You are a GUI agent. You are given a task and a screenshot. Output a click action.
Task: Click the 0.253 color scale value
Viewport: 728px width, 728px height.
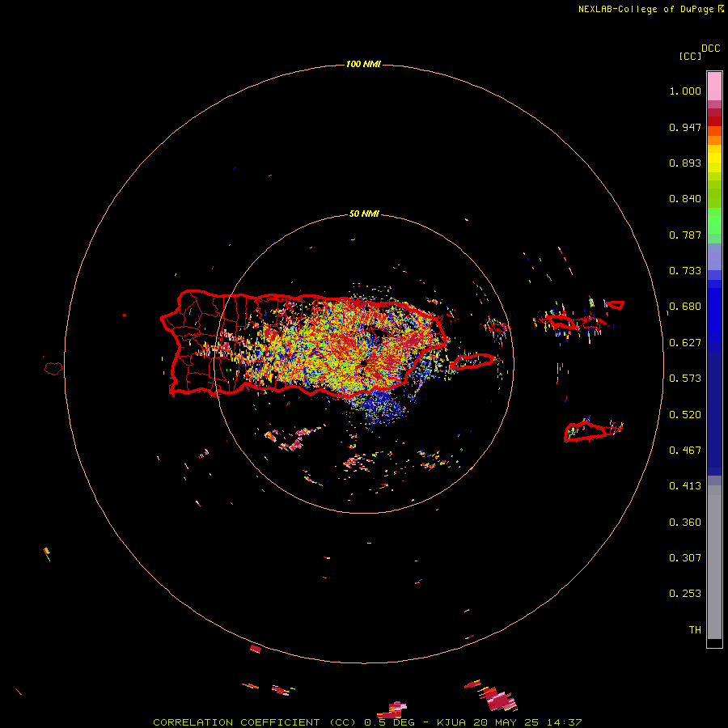coord(685,594)
